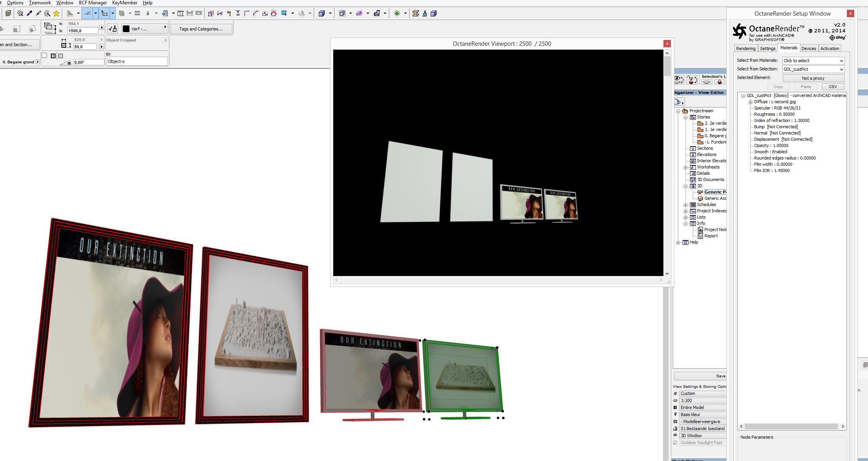Viewport: 868px width, 461px height.
Task: Switch to the Devices tab
Action: pyautogui.click(x=809, y=48)
